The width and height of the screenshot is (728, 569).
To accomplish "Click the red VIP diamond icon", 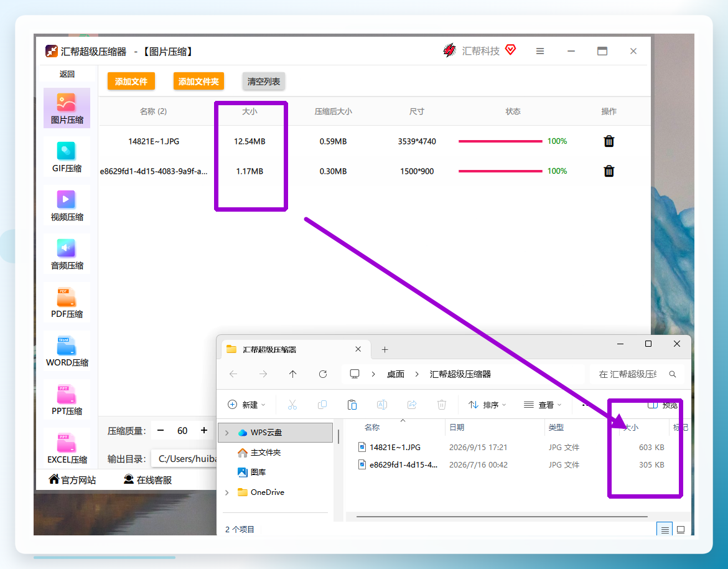I will [x=510, y=50].
